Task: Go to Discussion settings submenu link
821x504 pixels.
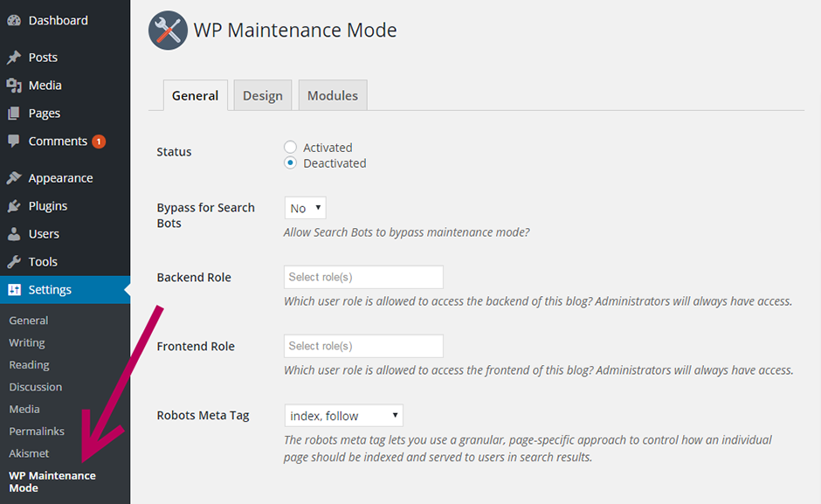Action: 35,387
